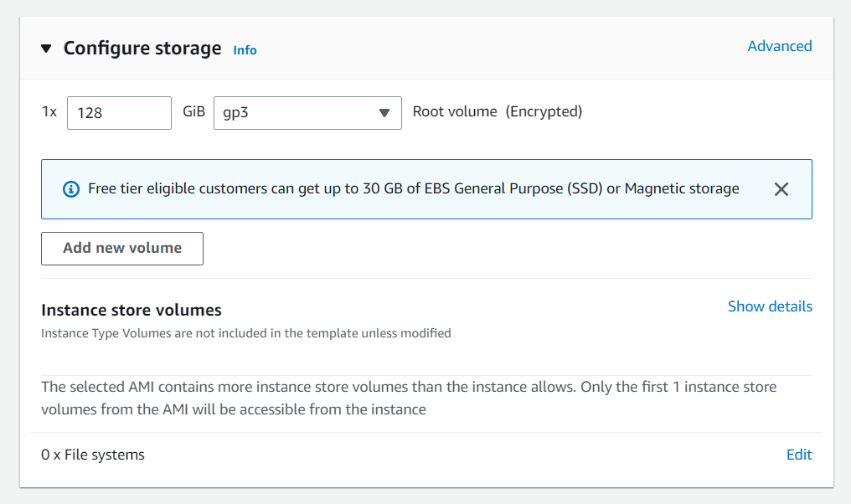
Task: Show details for Instance store volumes
Action: [770, 306]
